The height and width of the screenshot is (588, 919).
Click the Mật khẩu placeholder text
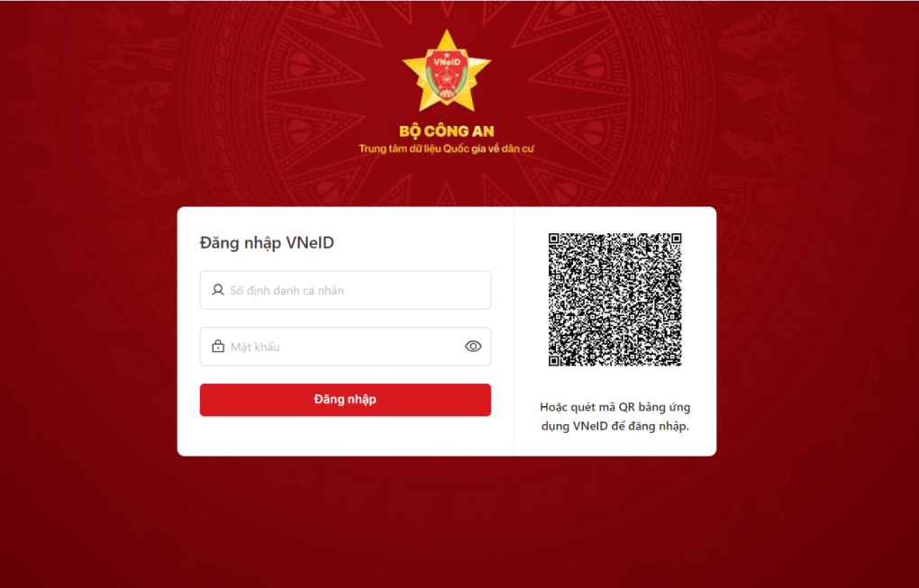[255, 347]
